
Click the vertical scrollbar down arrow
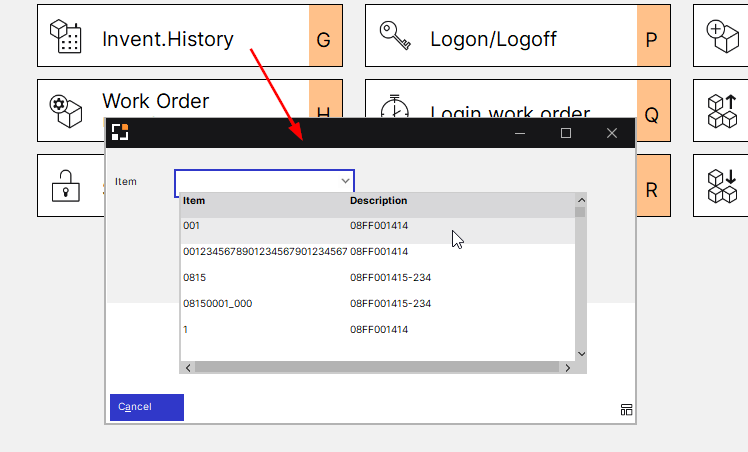click(581, 353)
